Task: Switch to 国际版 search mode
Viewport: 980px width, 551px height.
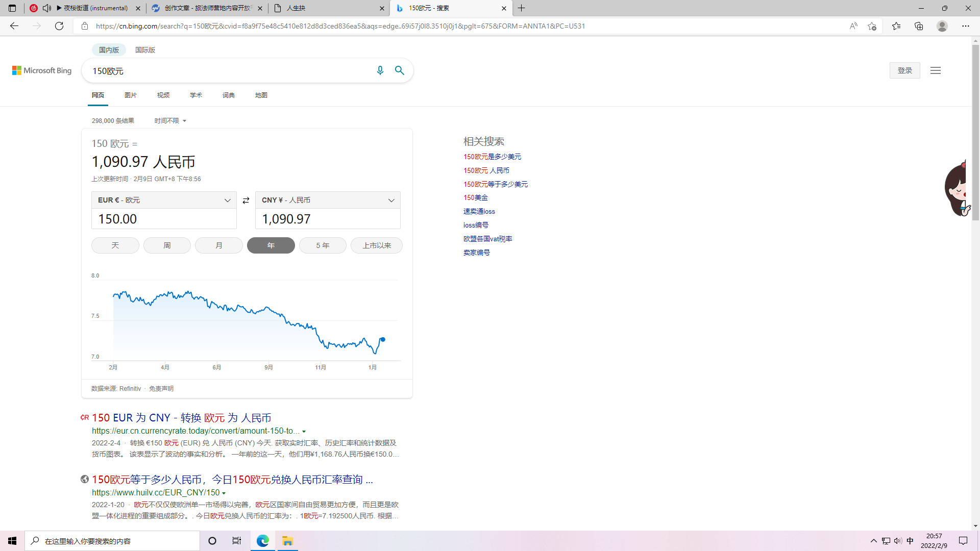Action: [145, 50]
